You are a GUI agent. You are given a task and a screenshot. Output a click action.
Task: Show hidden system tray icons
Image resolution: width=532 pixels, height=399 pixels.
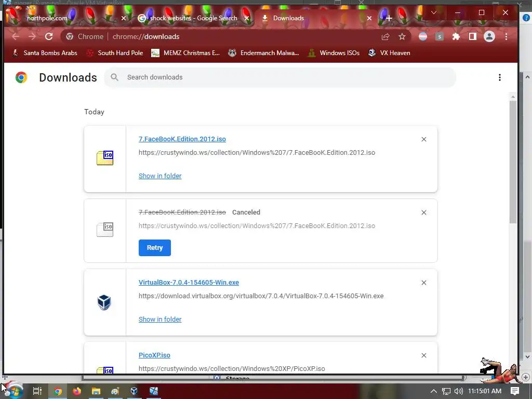433,391
